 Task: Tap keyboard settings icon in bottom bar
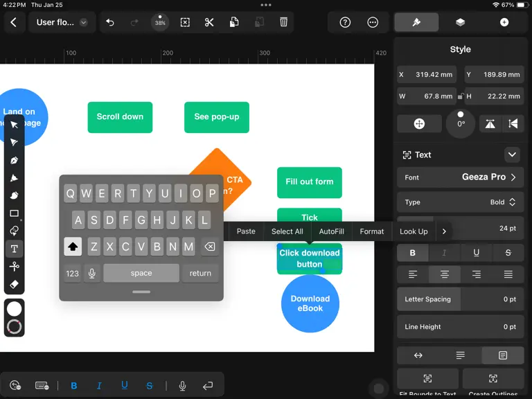click(42, 385)
